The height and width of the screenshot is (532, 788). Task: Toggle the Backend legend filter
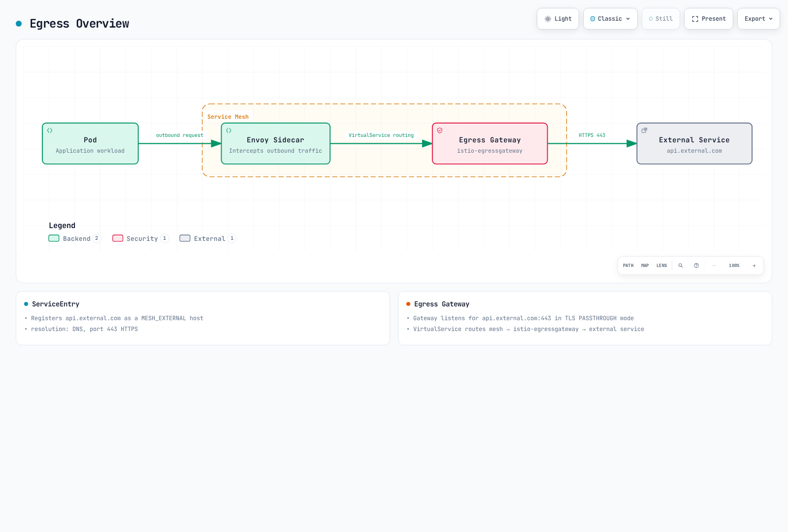(75, 238)
